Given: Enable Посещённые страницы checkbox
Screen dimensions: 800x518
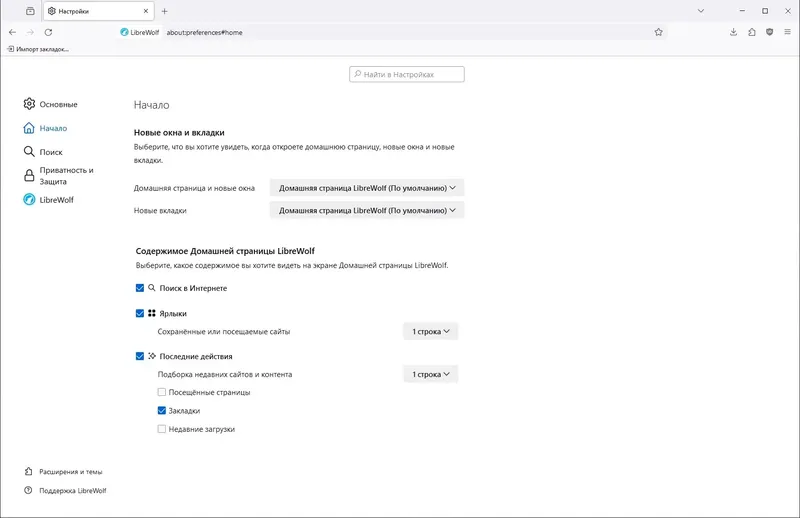Looking at the screenshot, I should (162, 392).
